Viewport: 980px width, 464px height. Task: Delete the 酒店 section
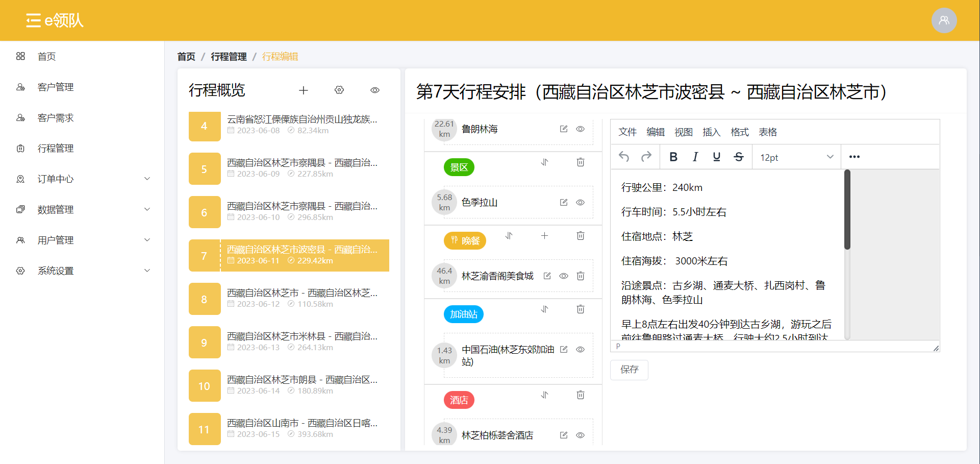[581, 395]
